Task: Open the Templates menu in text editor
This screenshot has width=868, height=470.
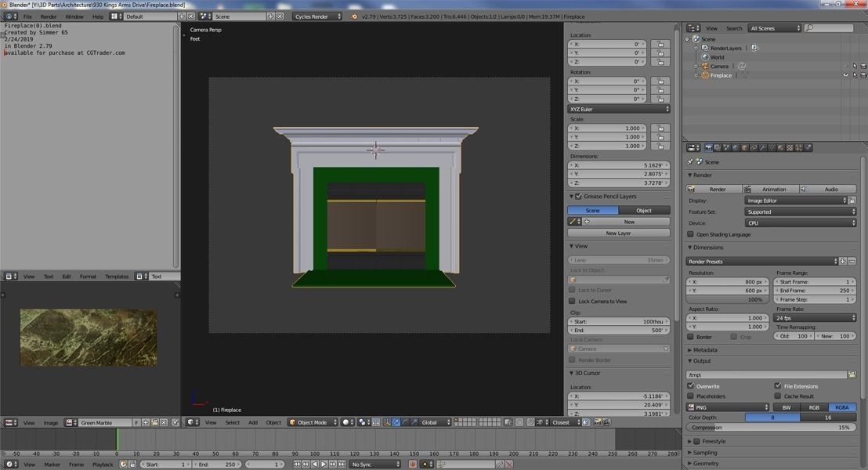Action: pos(116,277)
